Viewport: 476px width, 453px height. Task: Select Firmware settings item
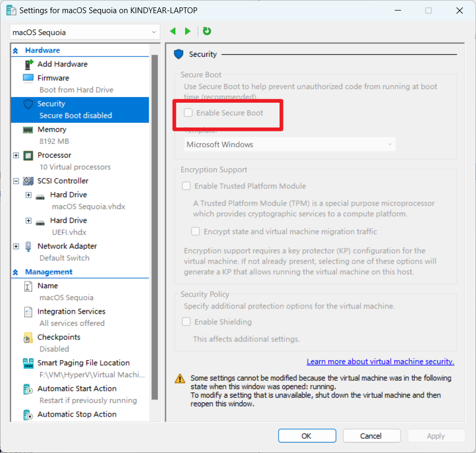coord(53,78)
